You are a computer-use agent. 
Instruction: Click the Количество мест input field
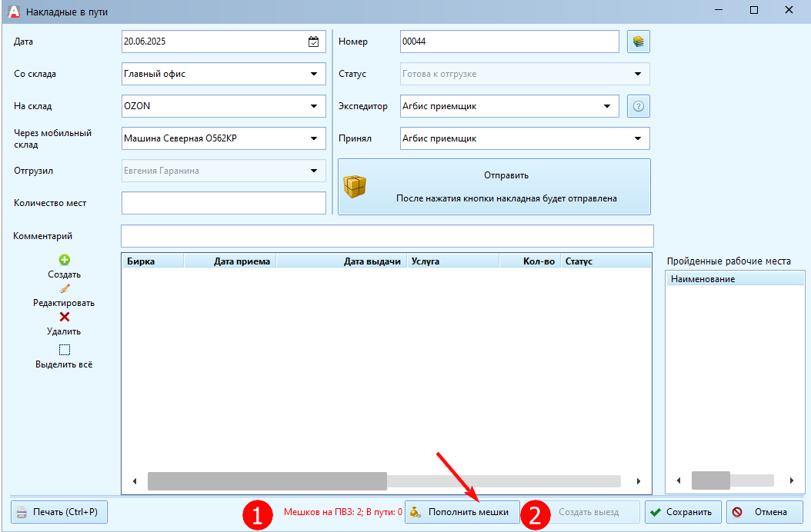pyautogui.click(x=223, y=203)
